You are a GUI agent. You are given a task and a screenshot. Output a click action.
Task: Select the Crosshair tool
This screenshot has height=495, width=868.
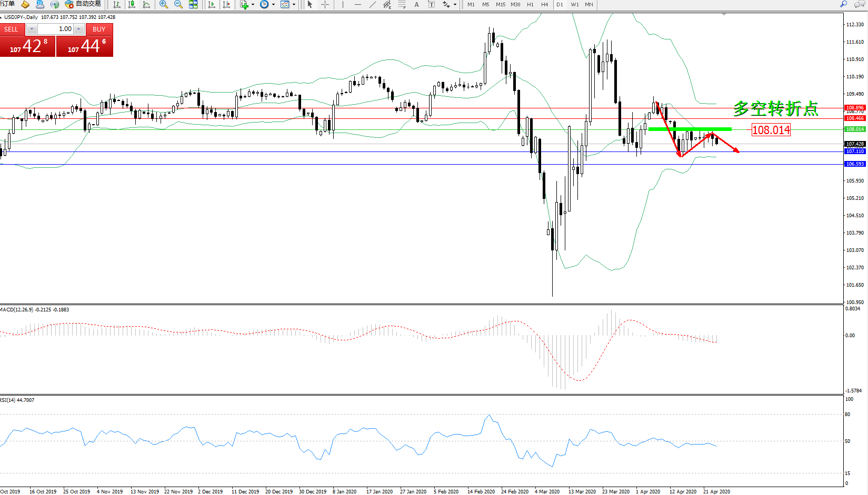[325, 4]
